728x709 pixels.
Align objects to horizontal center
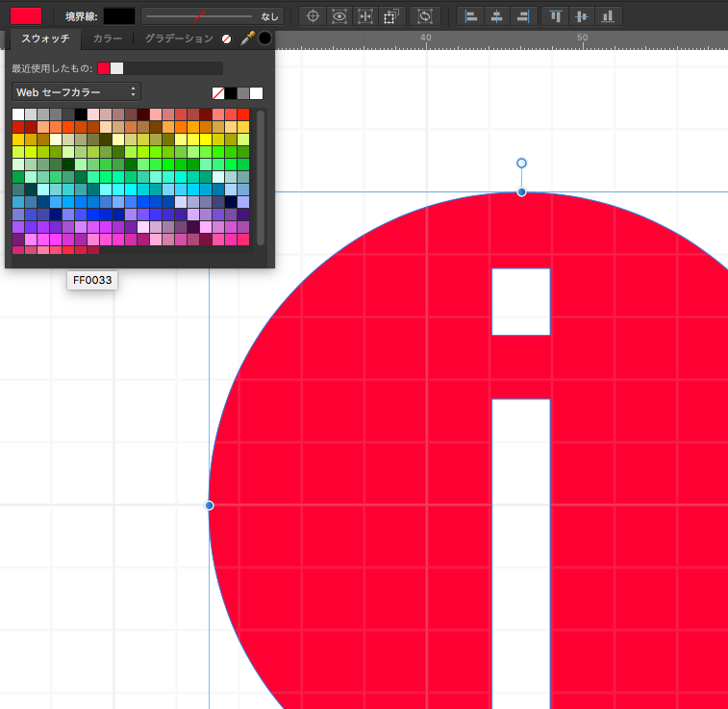(497, 16)
